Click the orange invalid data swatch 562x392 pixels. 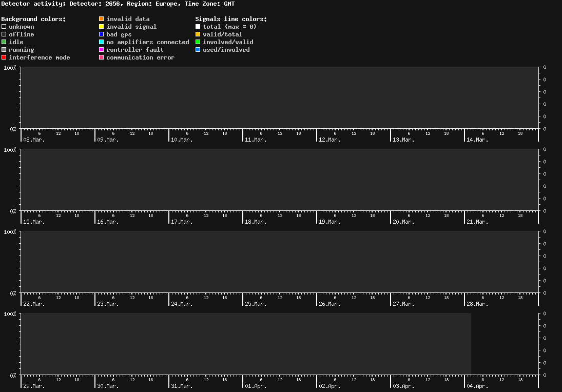click(x=102, y=19)
